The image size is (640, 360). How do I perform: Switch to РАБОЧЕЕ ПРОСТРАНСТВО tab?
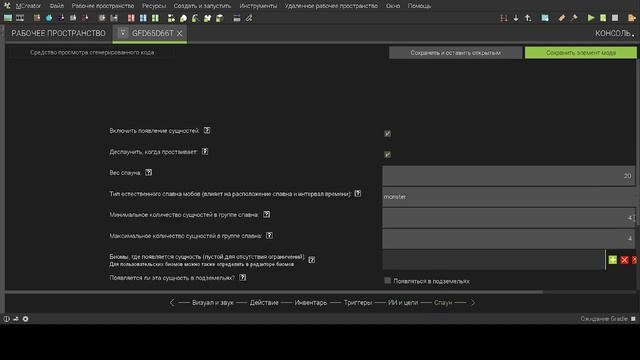point(58,33)
